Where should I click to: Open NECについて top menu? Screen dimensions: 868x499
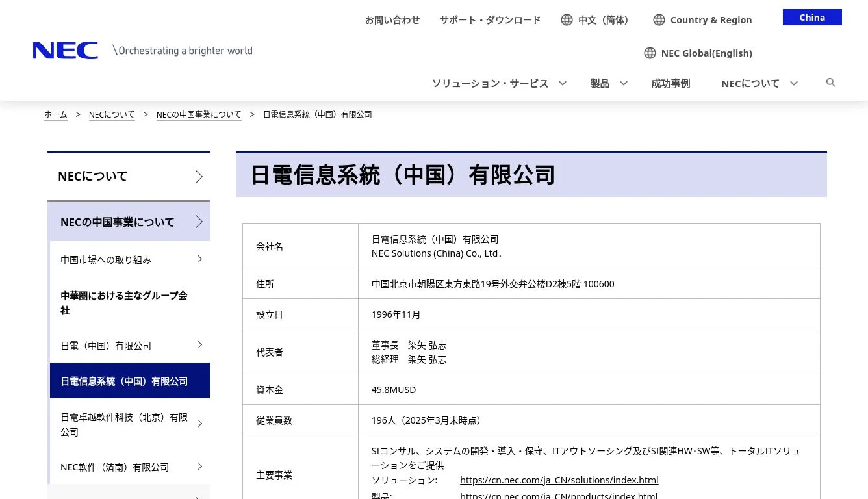tap(750, 83)
